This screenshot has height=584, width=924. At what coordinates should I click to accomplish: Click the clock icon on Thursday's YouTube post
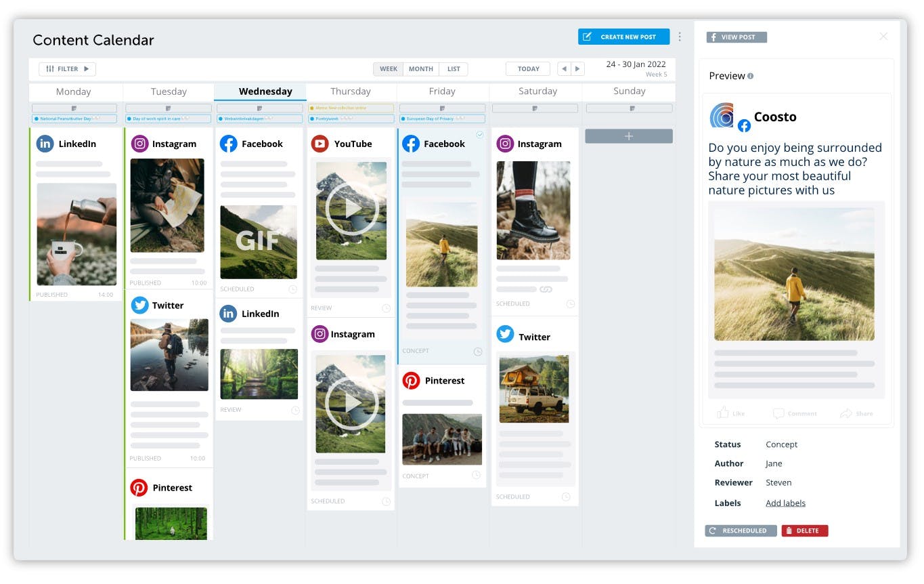tap(386, 308)
